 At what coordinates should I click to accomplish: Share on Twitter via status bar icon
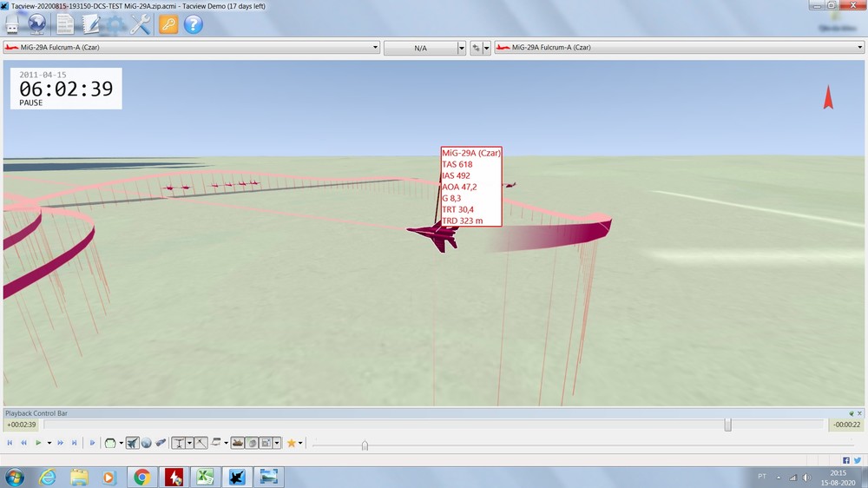pyautogui.click(x=858, y=460)
